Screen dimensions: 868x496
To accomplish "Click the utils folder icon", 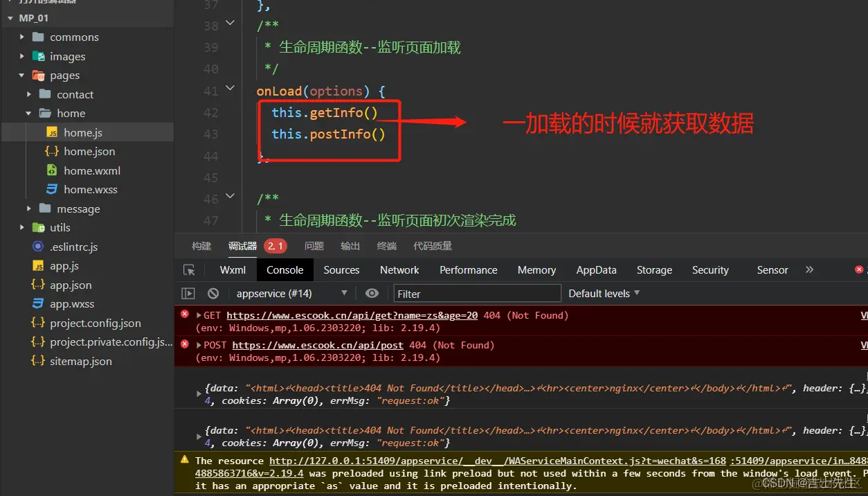I will pos(38,227).
